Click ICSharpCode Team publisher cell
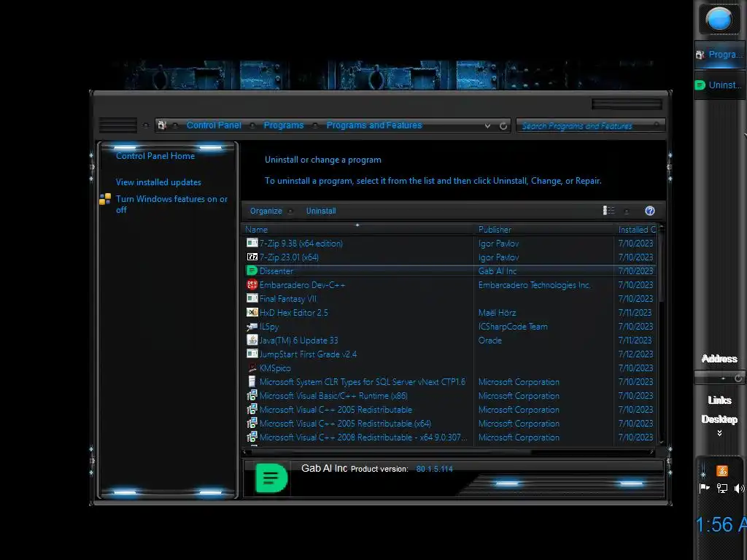747x560 pixels. coord(513,326)
